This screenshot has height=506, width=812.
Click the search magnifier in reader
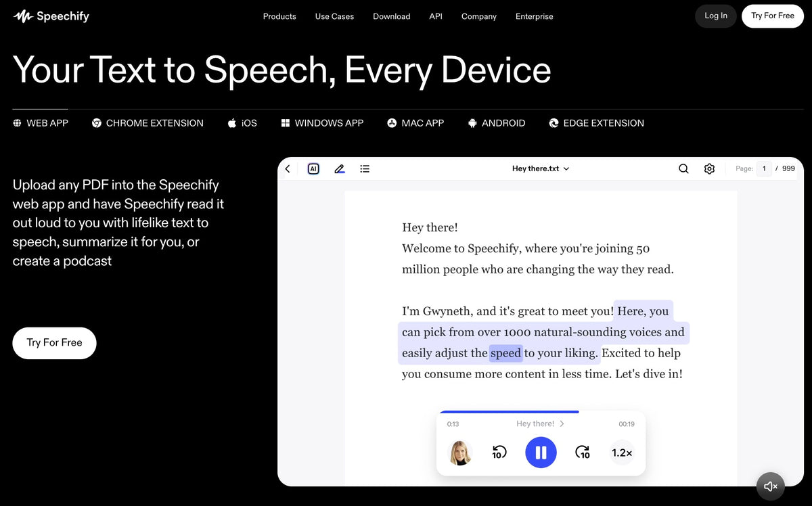[x=683, y=168]
